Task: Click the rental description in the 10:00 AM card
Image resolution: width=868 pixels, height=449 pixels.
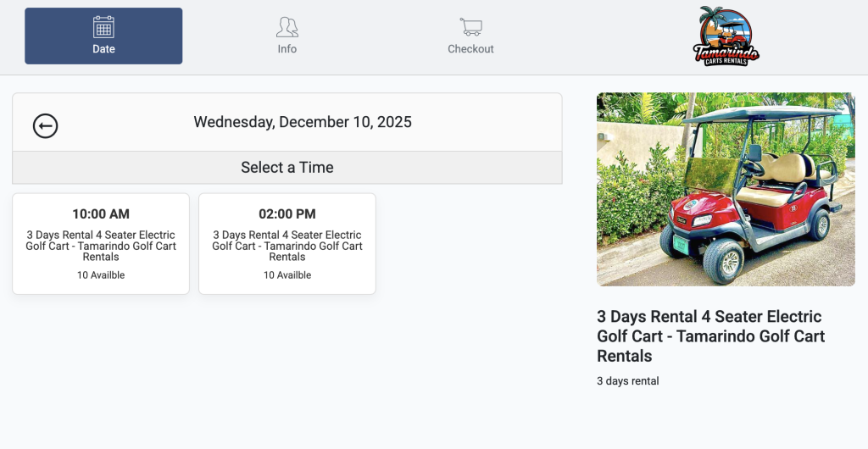Action: (101, 246)
